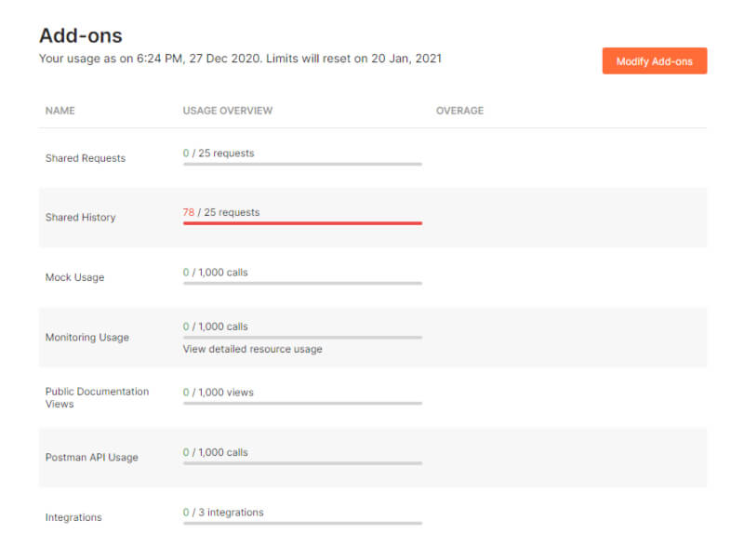
Task: Click the Integrations progress bar
Action: (302, 524)
